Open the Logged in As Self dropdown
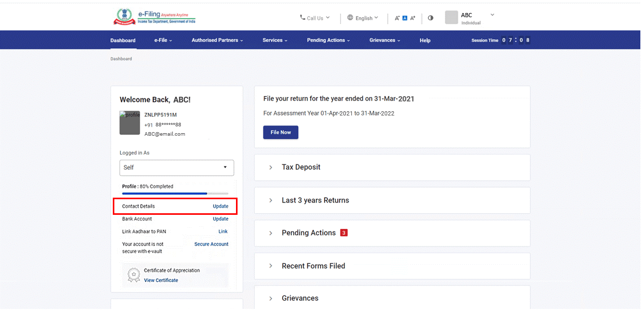This screenshot has height=310, width=644. click(177, 167)
